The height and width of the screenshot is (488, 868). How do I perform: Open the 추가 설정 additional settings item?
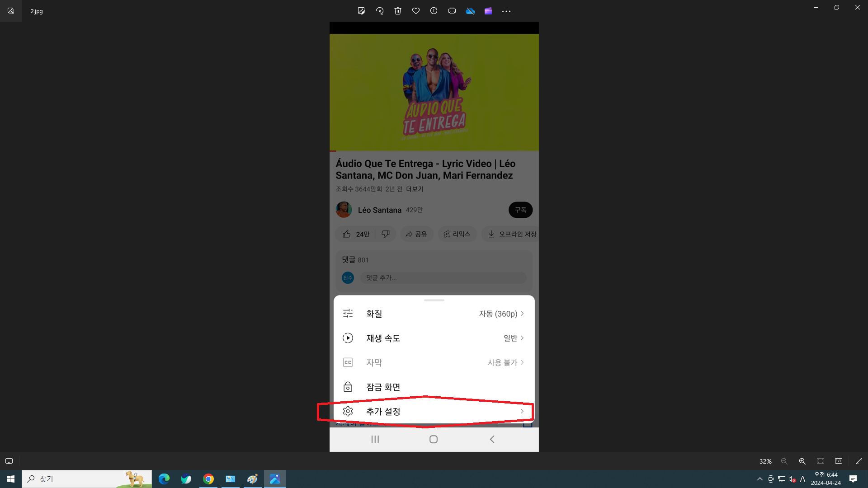click(434, 411)
